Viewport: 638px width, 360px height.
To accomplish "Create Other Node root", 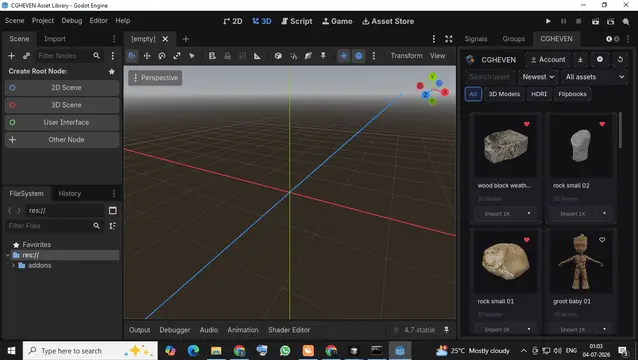I will click(62, 140).
